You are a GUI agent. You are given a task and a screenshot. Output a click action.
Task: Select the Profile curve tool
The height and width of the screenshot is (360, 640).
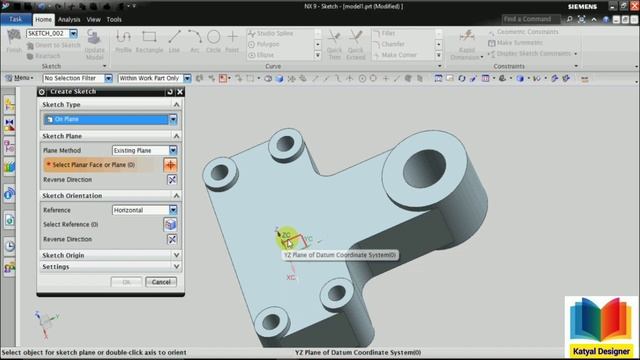[x=123, y=41]
